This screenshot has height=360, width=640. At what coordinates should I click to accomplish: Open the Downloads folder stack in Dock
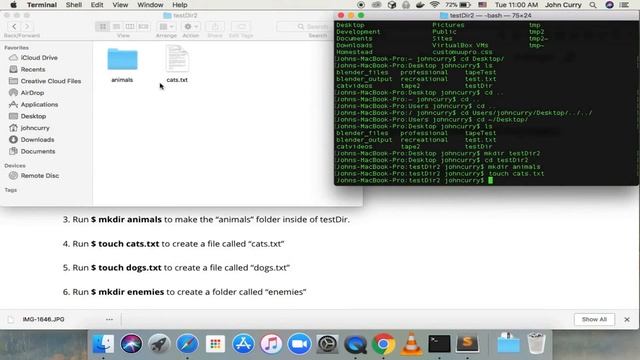pos(508,344)
